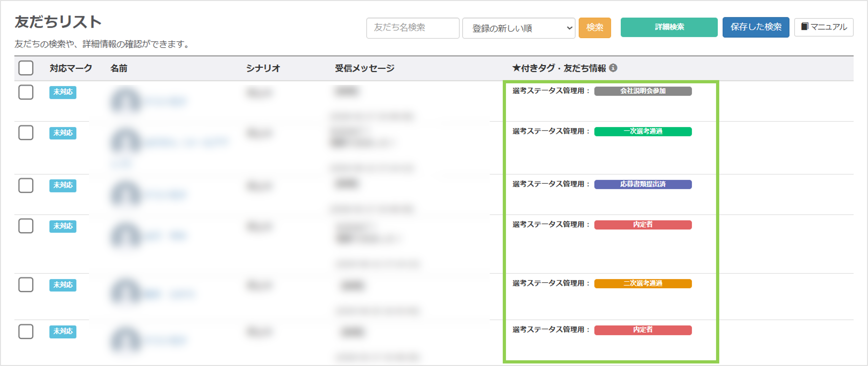Viewport: 868px width, 366px height.
Task: Click the green 一次選考通過 tag
Action: pyautogui.click(x=643, y=131)
